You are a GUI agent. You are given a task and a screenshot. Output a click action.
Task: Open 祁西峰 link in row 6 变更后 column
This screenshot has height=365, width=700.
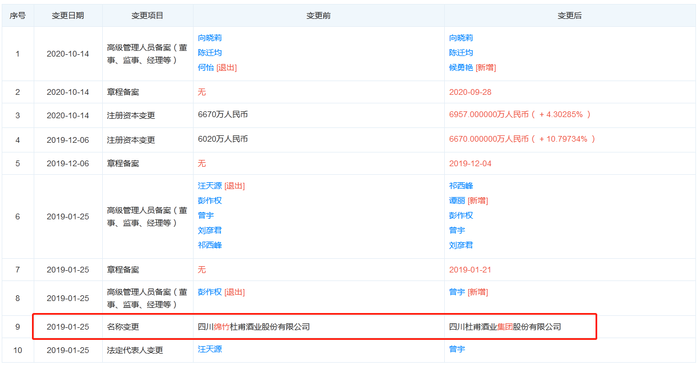coord(461,186)
